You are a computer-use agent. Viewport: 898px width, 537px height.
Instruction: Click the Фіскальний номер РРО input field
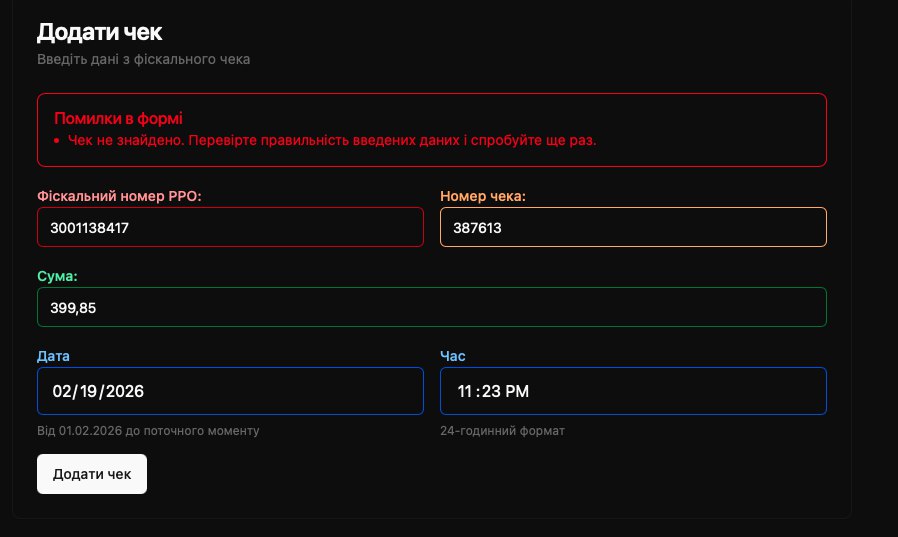(x=230, y=227)
